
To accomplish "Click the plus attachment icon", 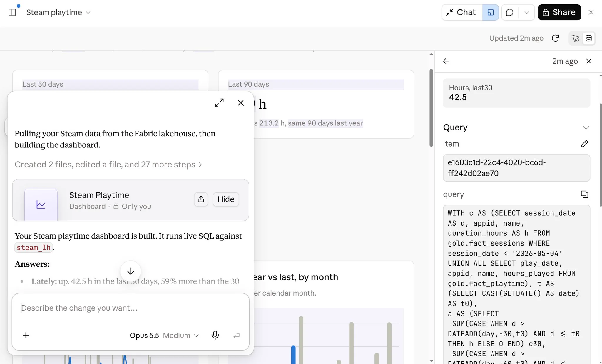I will point(26,335).
